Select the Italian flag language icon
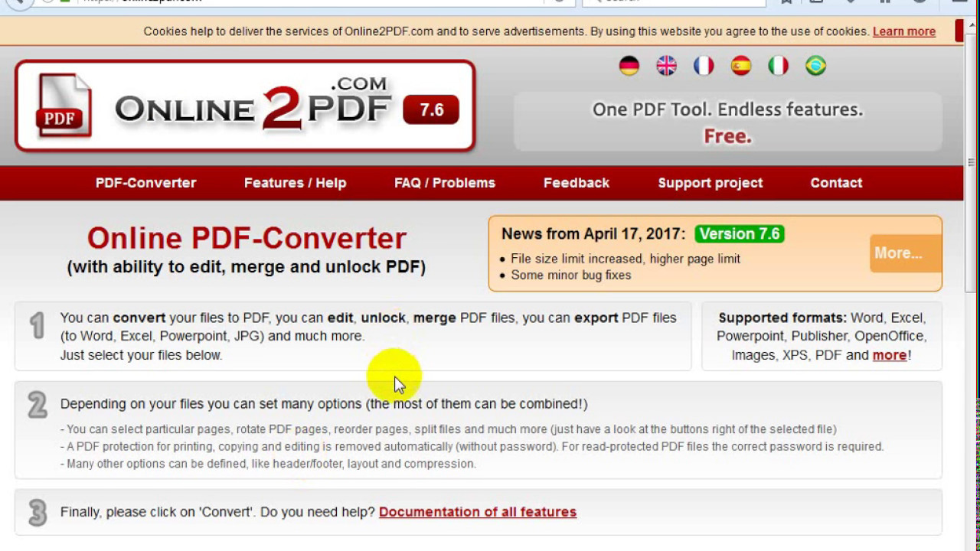 (779, 66)
